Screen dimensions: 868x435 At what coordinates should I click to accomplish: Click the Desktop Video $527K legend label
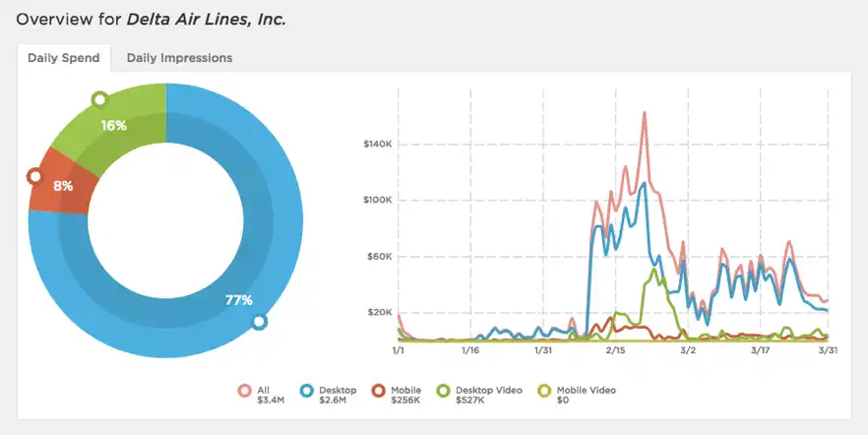click(489, 395)
